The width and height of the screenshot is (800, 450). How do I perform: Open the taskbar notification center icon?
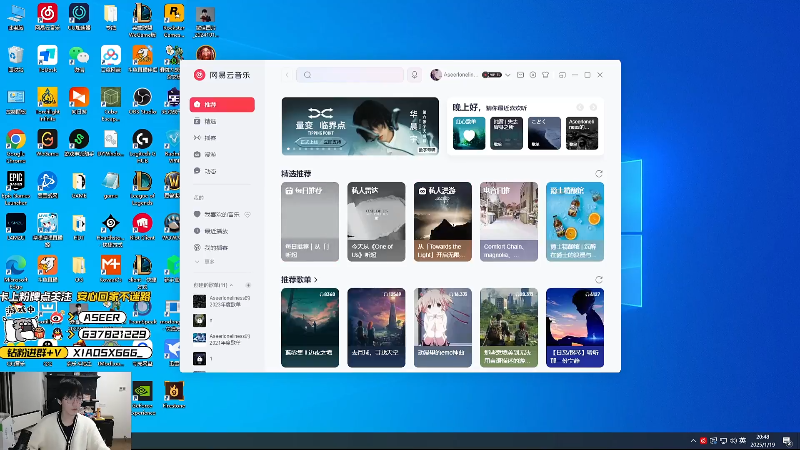pyautogui.click(x=787, y=441)
